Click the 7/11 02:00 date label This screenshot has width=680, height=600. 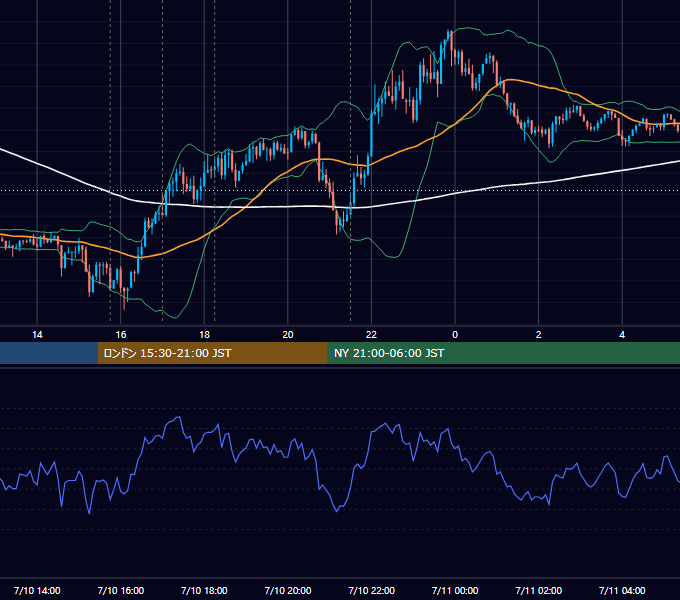pos(539,590)
